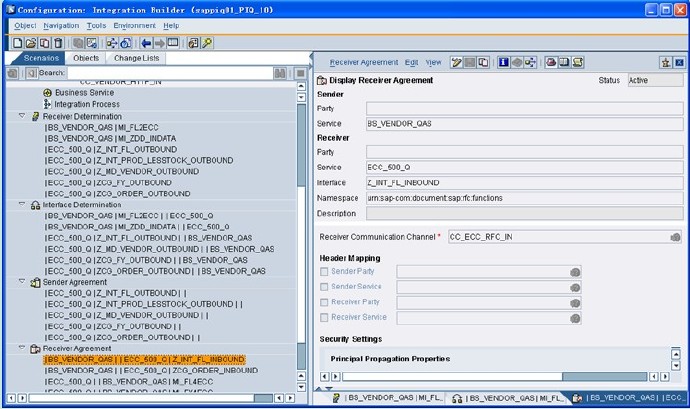This screenshot has height=409, width=690.
Task: Enable the Sender Service header mapping checkbox
Action: (x=324, y=287)
